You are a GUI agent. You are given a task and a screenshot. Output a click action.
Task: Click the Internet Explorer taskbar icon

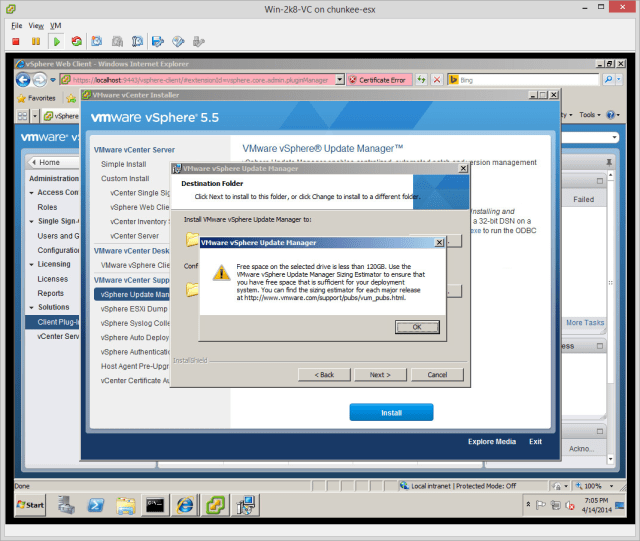click(185, 505)
